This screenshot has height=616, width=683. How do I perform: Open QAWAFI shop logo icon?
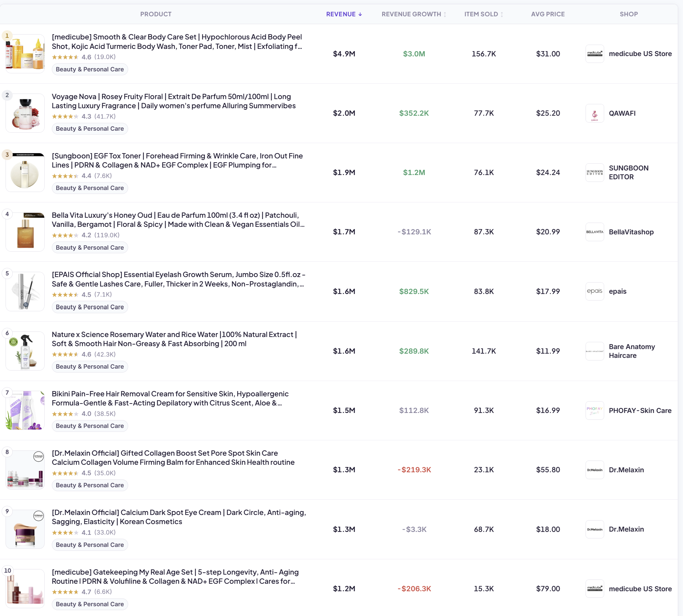[x=595, y=113]
